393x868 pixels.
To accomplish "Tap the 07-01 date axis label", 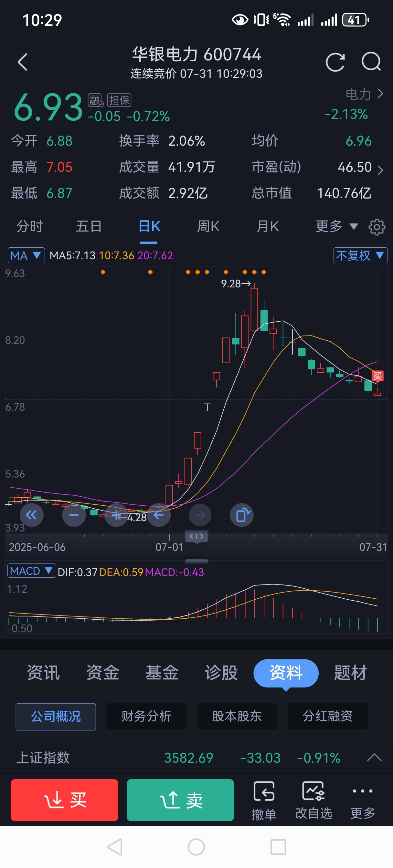I will point(169,547).
